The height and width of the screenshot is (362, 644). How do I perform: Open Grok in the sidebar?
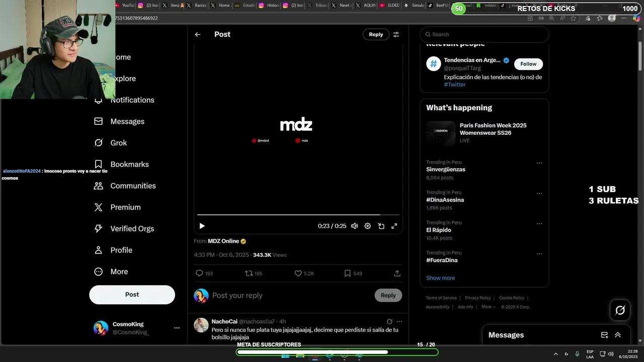(x=111, y=143)
